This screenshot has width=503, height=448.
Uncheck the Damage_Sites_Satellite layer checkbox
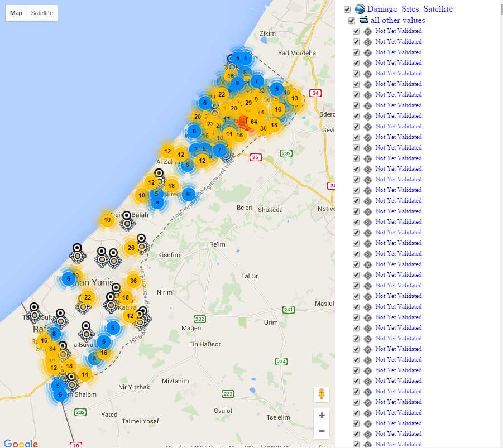(347, 9)
